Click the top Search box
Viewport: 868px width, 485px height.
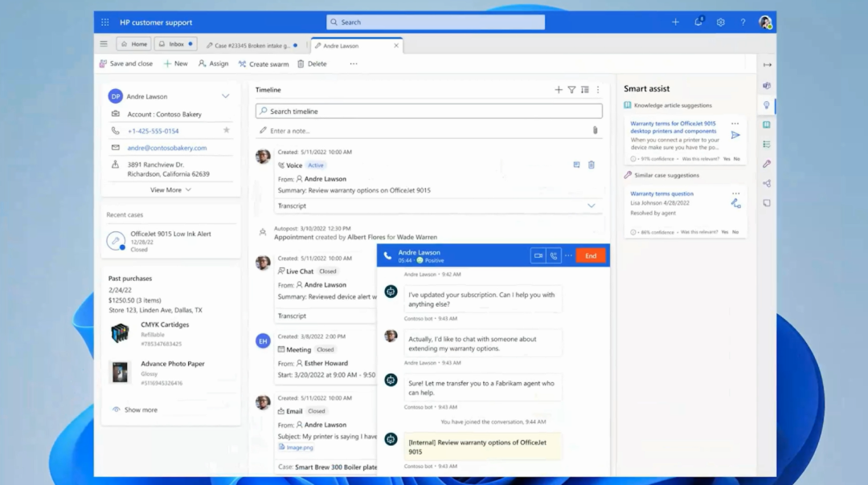tap(435, 22)
